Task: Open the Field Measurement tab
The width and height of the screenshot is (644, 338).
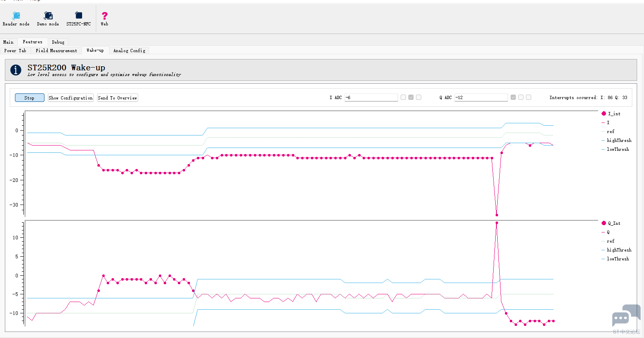Action: [56, 51]
